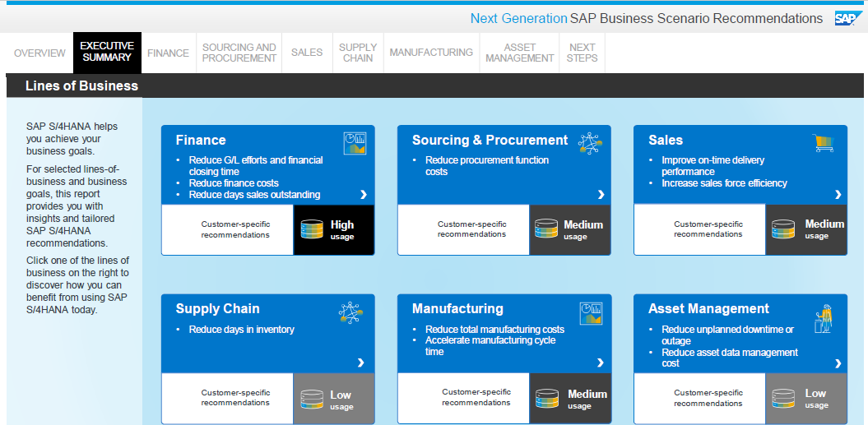Viewport: 868px width, 425px height.
Task: Click the Supply Chain network icon
Action: point(350,312)
